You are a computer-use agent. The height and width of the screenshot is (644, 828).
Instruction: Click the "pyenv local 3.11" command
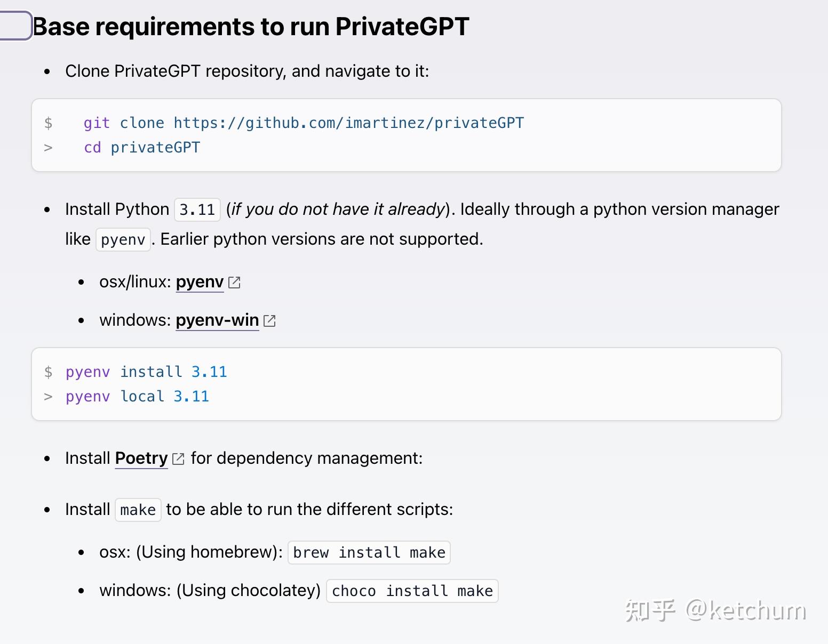click(x=137, y=397)
